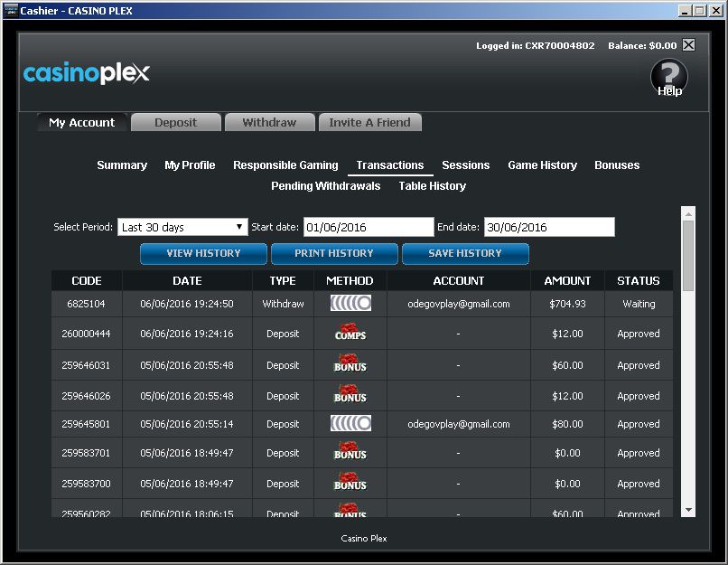
Task: Click the STATUS column header
Action: tap(639, 281)
